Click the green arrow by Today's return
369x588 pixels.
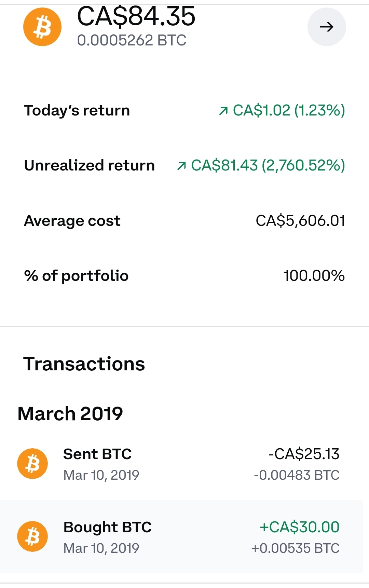tap(223, 111)
